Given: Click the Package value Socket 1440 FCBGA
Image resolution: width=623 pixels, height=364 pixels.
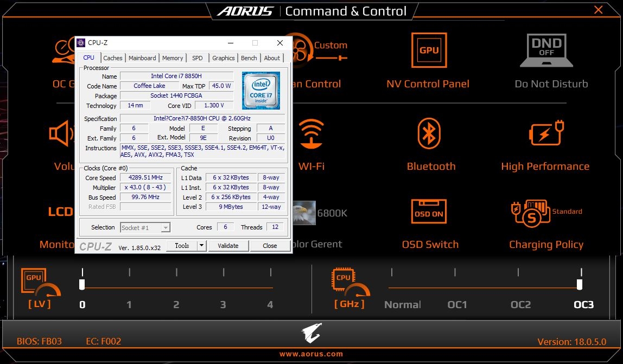Looking at the screenshot, I should pyautogui.click(x=176, y=95).
